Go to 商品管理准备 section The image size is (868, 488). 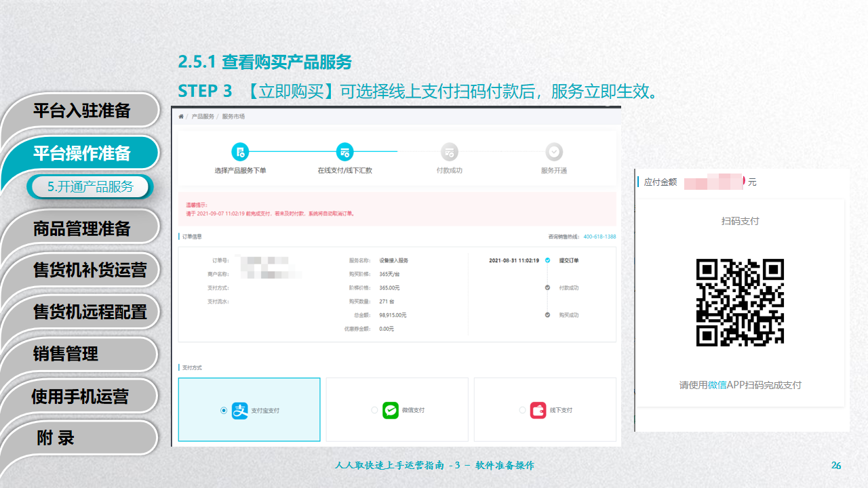click(81, 228)
